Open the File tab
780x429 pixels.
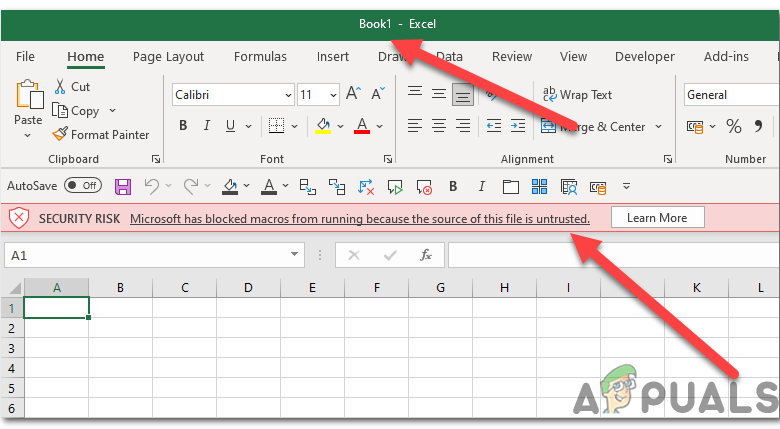coord(25,57)
